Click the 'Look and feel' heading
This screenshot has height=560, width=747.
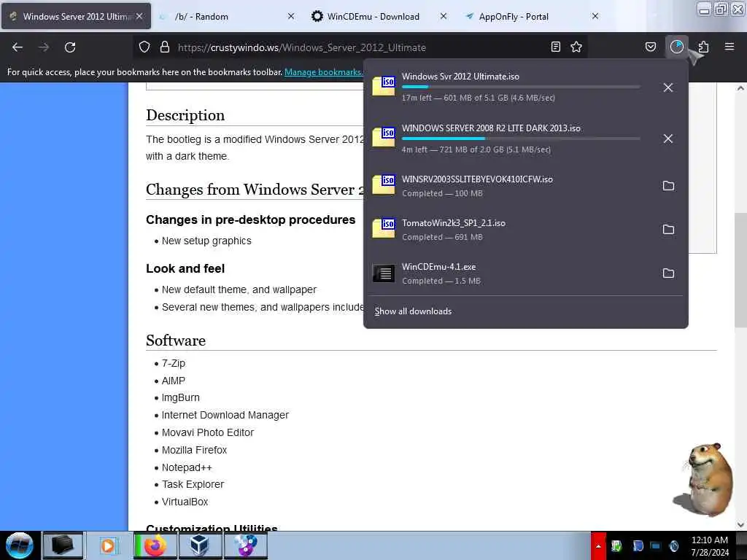(185, 268)
